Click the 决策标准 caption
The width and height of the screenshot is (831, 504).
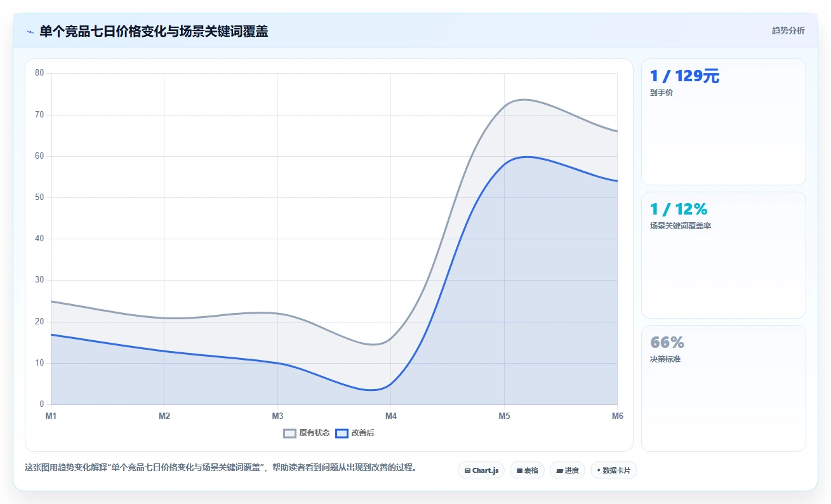coord(665,359)
